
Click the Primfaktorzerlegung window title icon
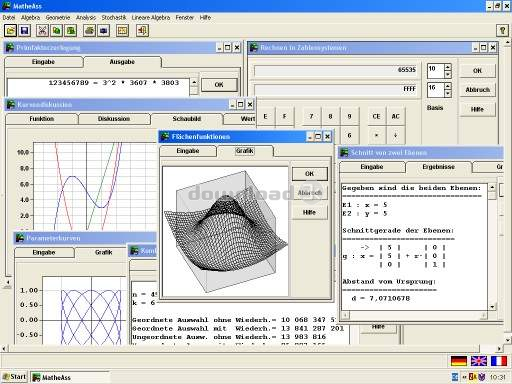coord(10,48)
